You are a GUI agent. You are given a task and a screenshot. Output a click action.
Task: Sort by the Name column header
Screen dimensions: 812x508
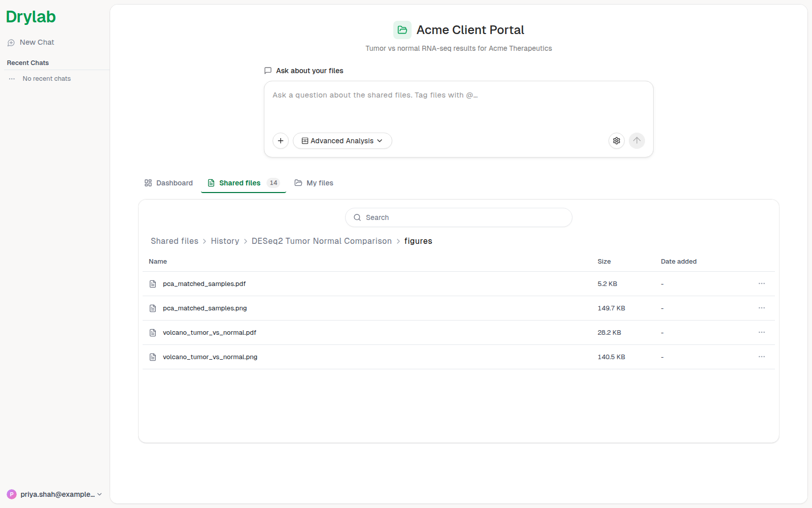(x=158, y=262)
